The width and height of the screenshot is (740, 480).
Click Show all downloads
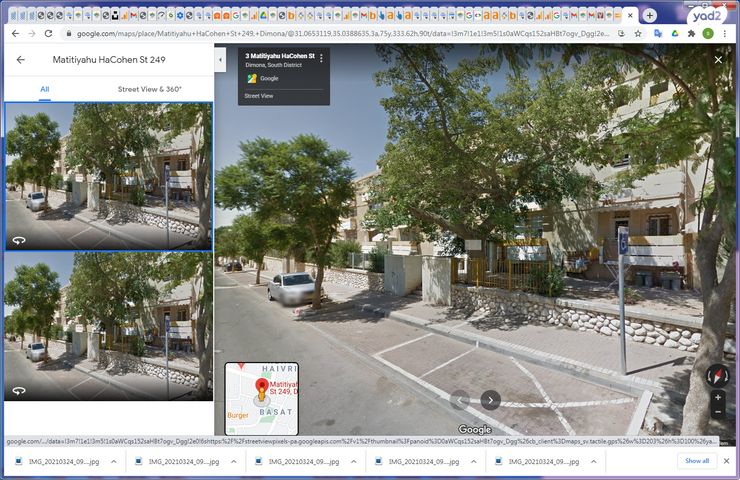click(x=697, y=461)
